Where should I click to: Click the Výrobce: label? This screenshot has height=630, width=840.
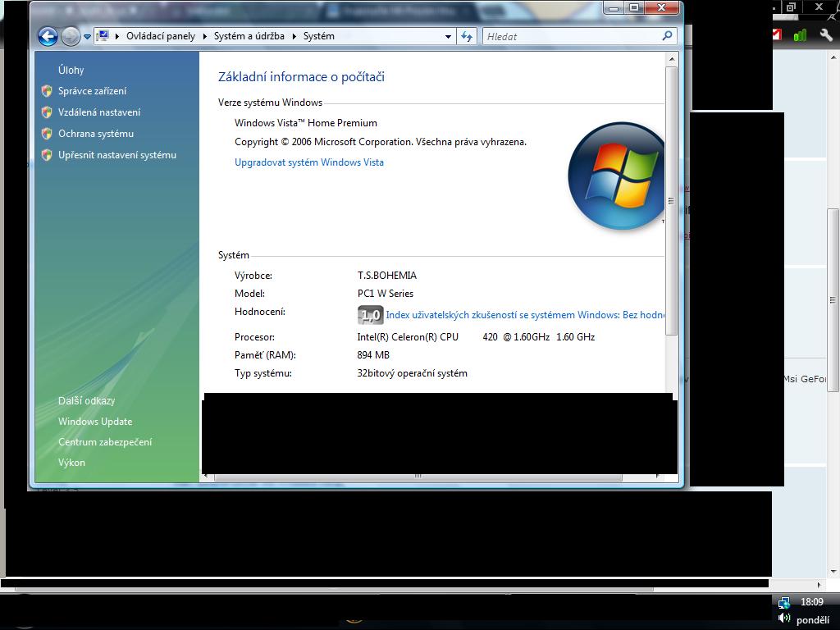[x=253, y=276]
